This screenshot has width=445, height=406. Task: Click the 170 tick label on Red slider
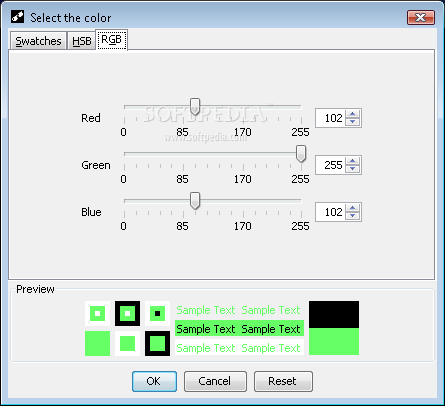point(242,132)
